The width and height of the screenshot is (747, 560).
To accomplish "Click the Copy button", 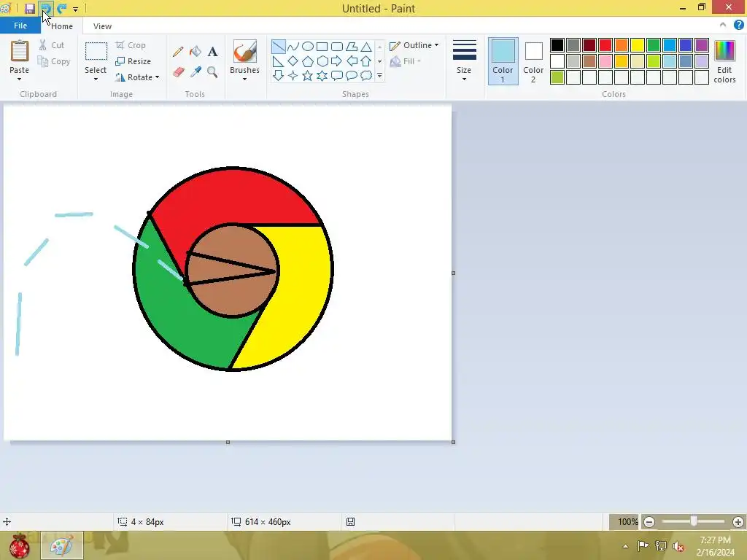I will tap(54, 61).
